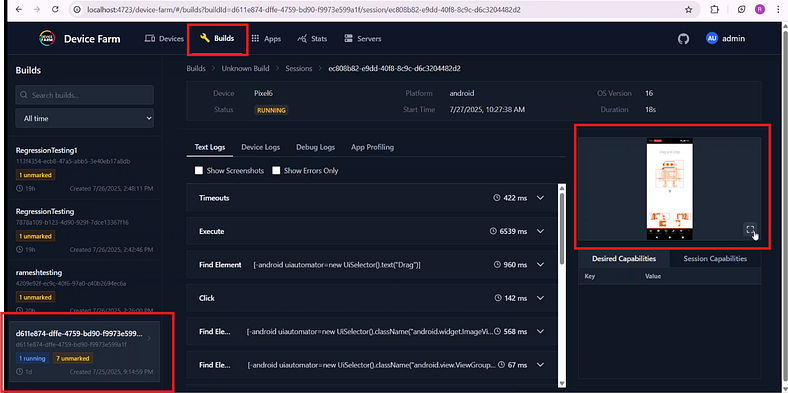Select the RegressionTesting build
The height and width of the screenshot is (393, 788).
[84, 229]
